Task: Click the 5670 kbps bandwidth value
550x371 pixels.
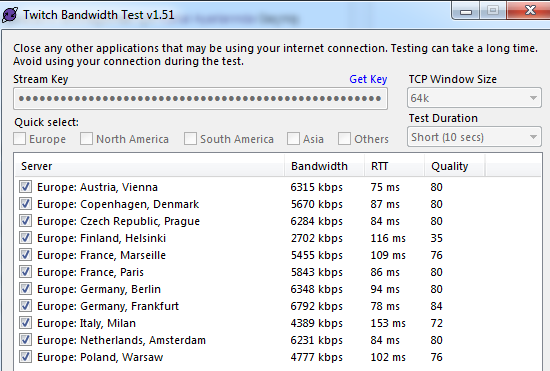Action: [x=316, y=204]
